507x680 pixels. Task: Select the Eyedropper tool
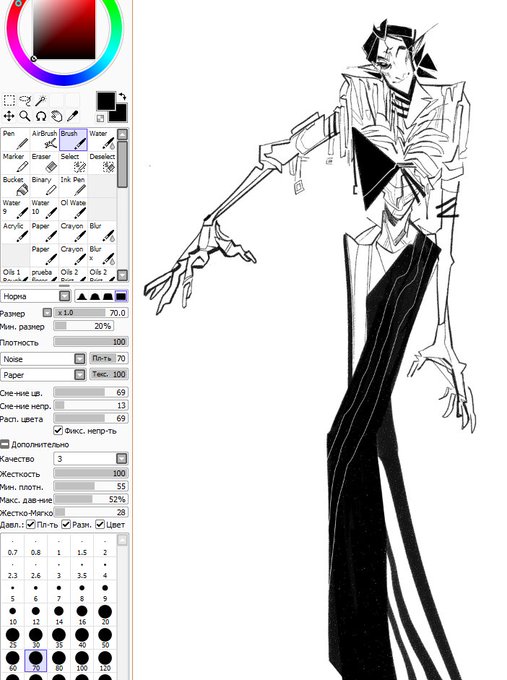click(73, 116)
